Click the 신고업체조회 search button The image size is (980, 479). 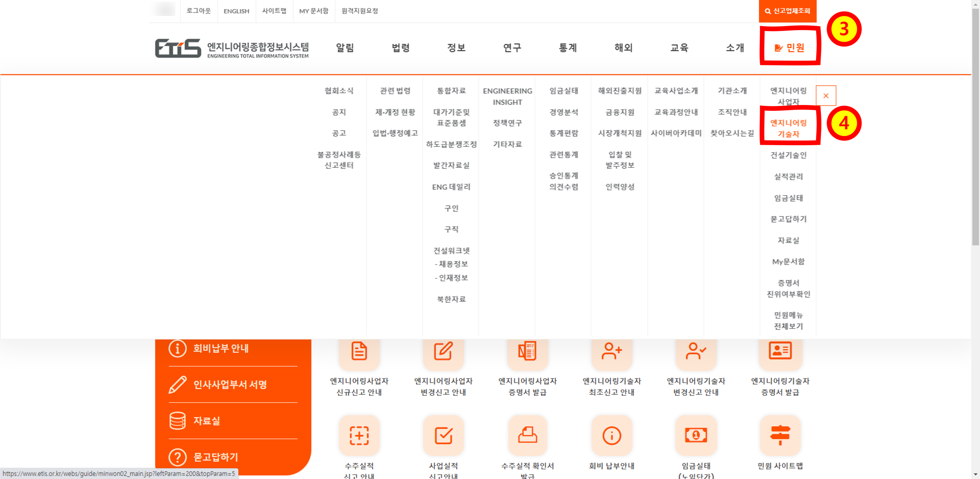(x=787, y=11)
